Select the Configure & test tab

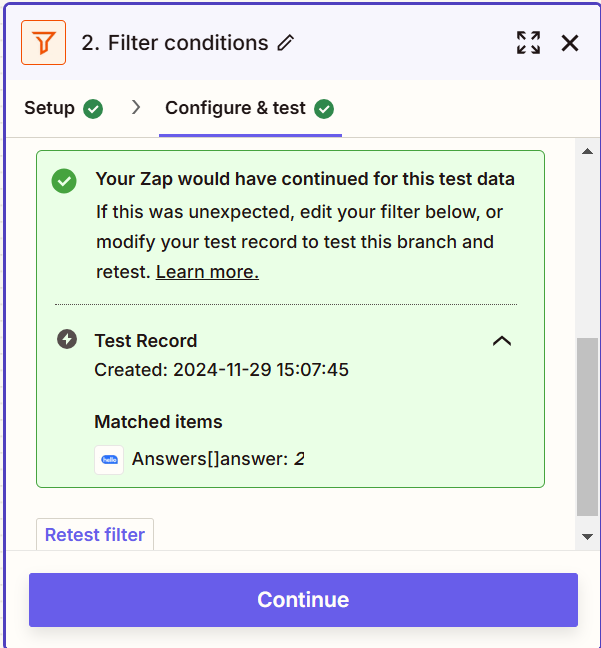pyautogui.click(x=236, y=108)
